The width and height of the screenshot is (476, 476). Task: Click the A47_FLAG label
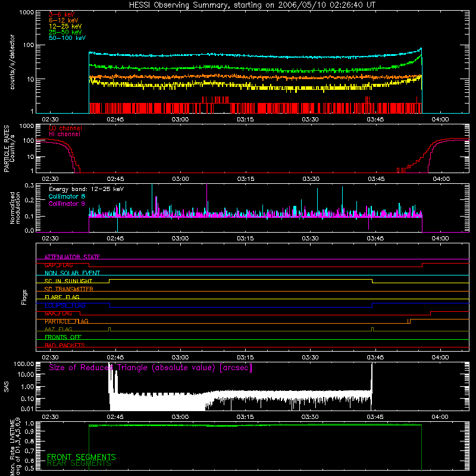(x=58, y=329)
